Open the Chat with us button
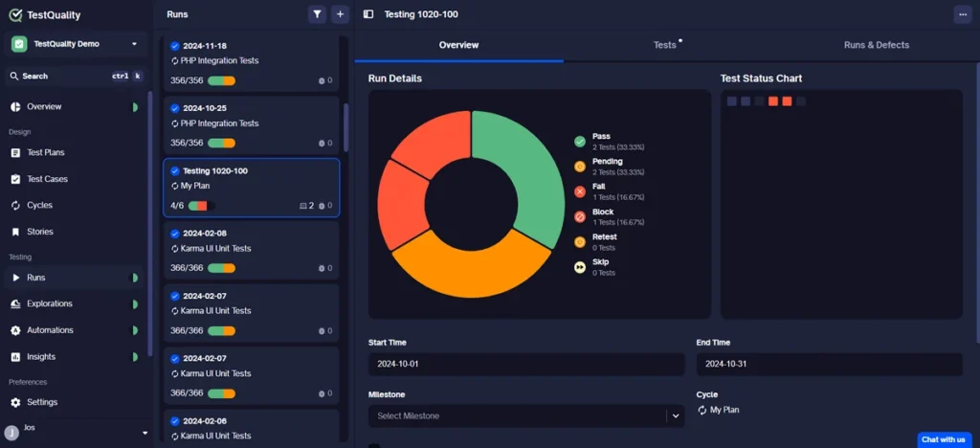Viewport: 980px width, 448px height. point(943,439)
